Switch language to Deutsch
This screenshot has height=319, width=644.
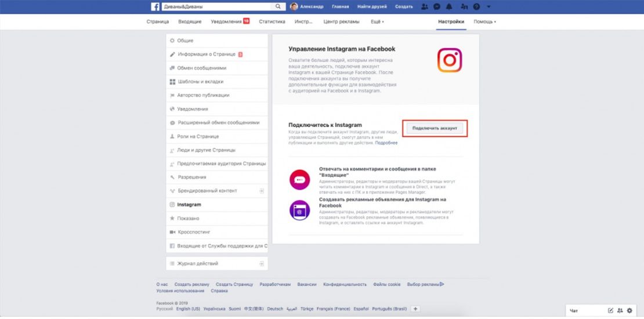[275, 309]
